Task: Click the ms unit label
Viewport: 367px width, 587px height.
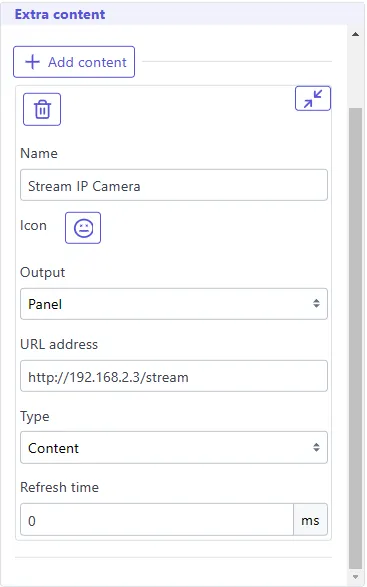Action: click(x=310, y=520)
